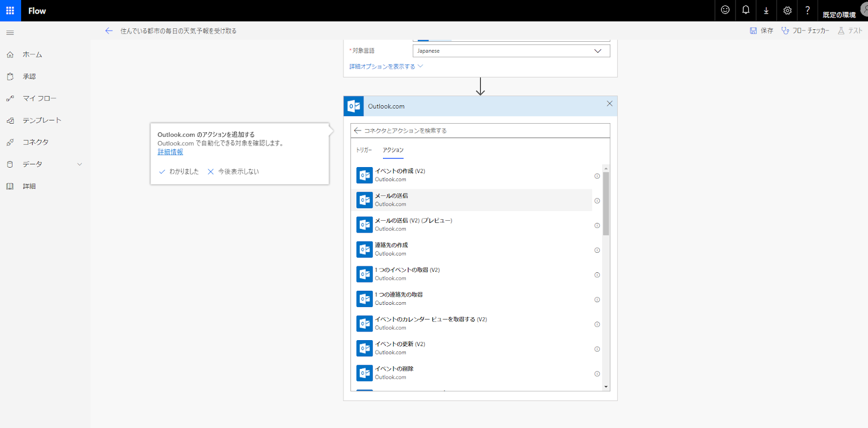Screen dimensions: 868x428
Task: Open マイ フロー in the sidebar
Action: click(40, 98)
